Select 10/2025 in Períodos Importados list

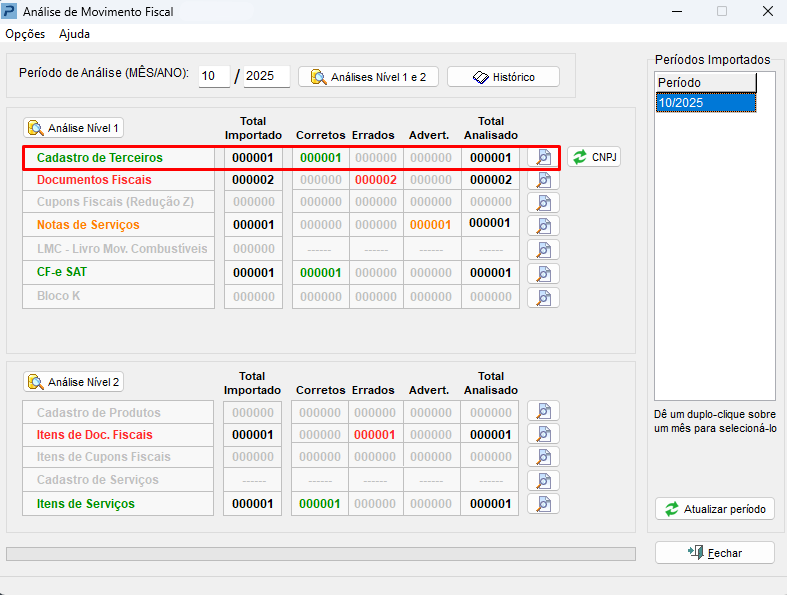click(705, 103)
